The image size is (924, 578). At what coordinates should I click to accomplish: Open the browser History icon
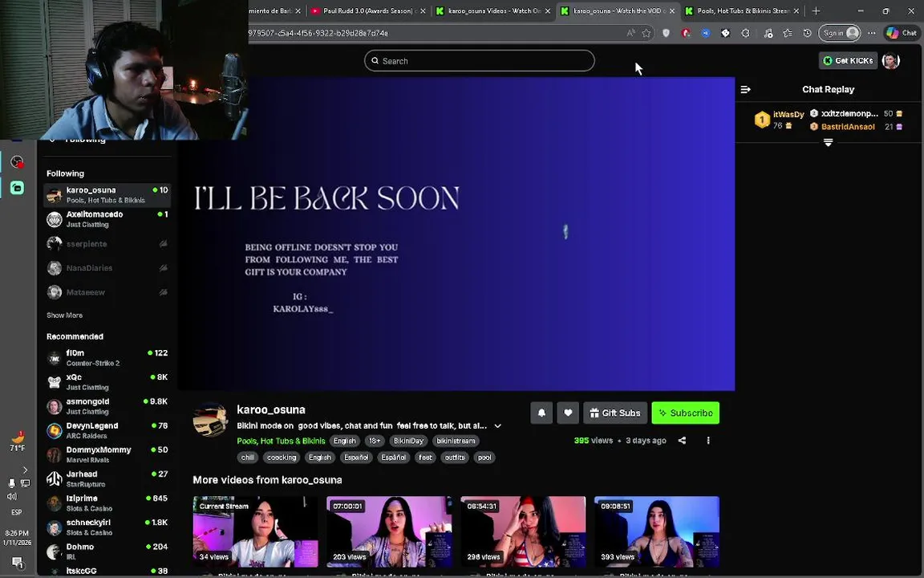point(808,33)
